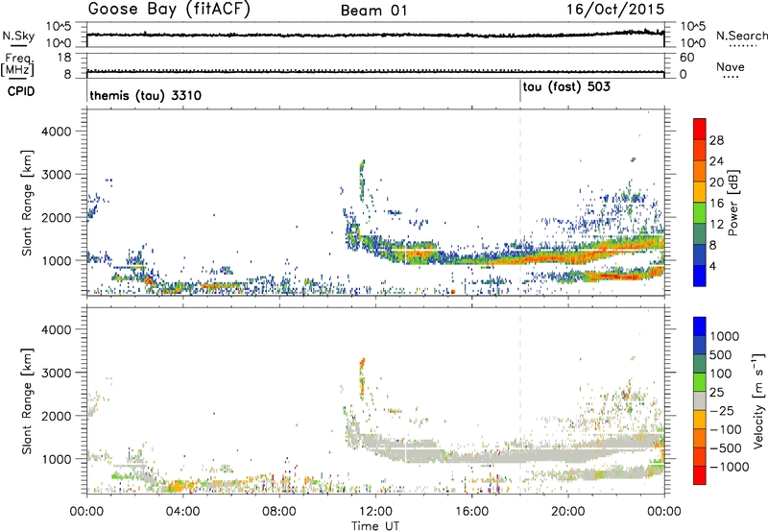Click the "Goose Bay (fitACF)" plot title

tap(169, 9)
